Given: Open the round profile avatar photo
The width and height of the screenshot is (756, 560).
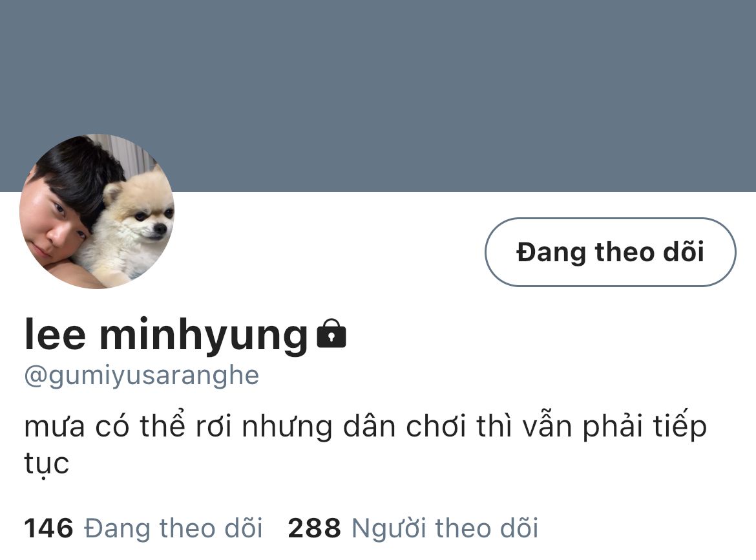Looking at the screenshot, I should pos(97,211).
